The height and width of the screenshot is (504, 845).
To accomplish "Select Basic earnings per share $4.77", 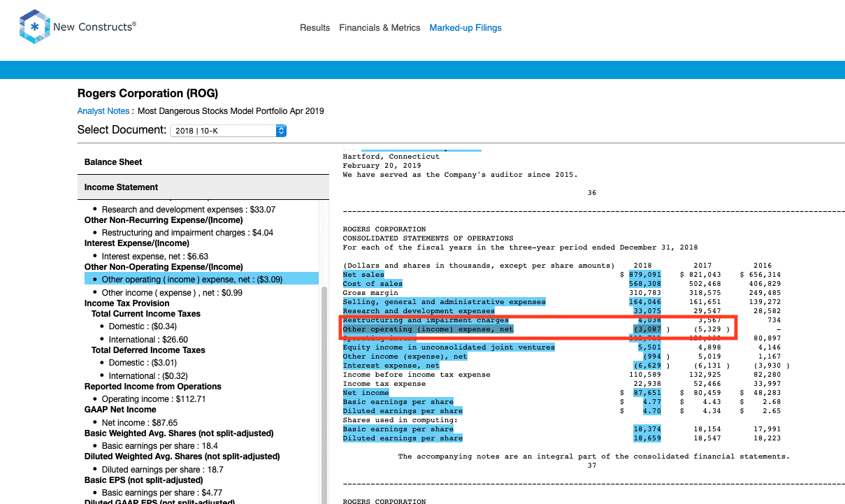I will click(x=161, y=494).
